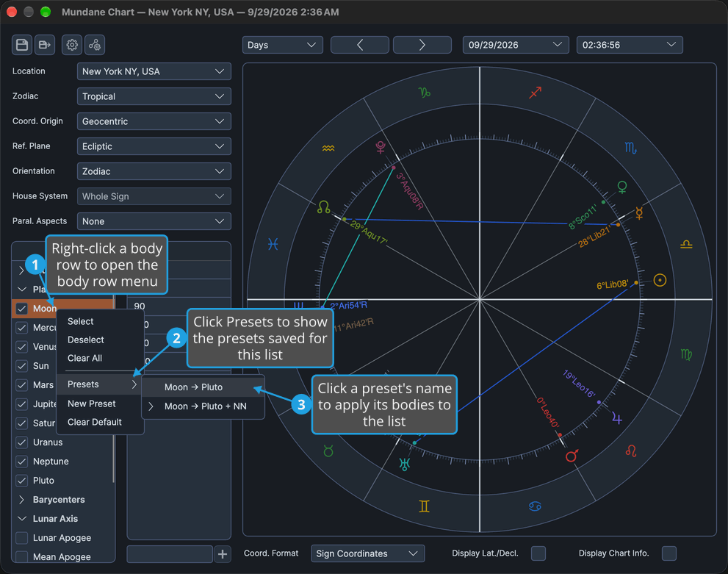This screenshot has width=728, height=574.
Task: Toggle the Pluto checkbox
Action: click(22, 480)
